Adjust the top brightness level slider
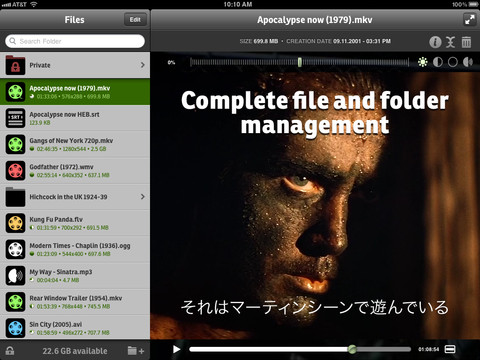 (x=299, y=62)
